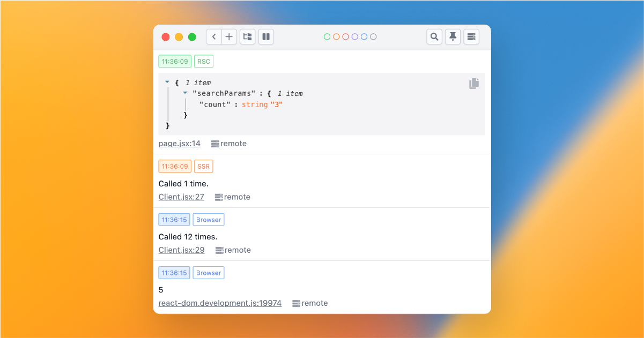Open the react-dom.development.js:19974 source link
This screenshot has height=338, width=644.
point(220,303)
